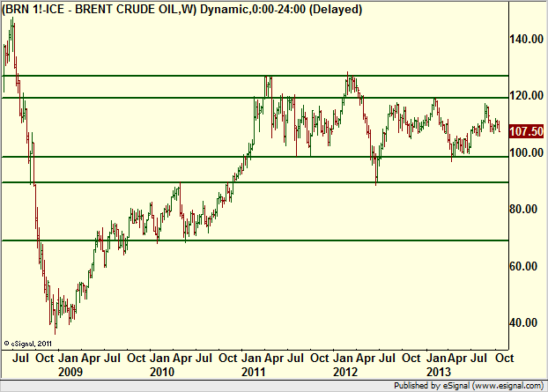Viewport: 548px width, 392px height.
Task: Select the 40.00 price axis label
Action: click(x=523, y=322)
